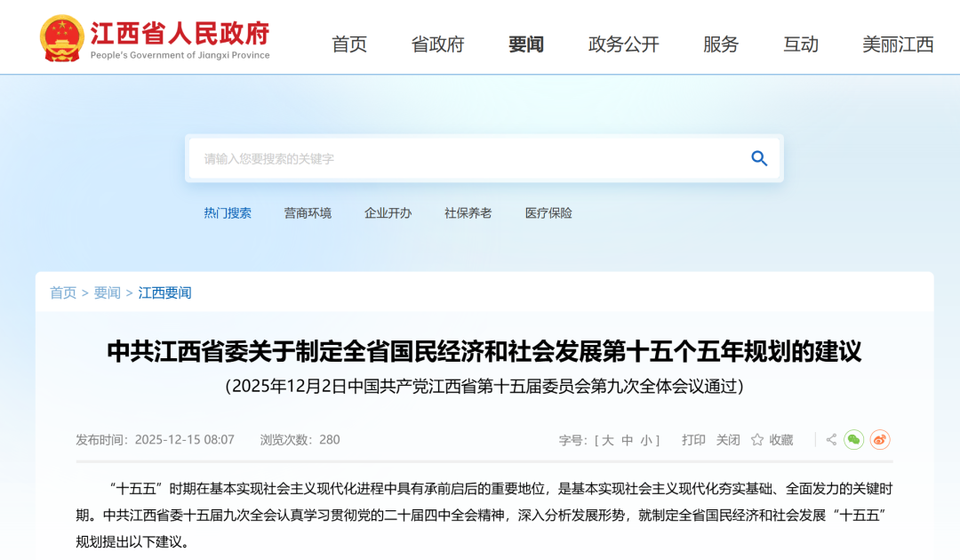The width and height of the screenshot is (960, 560).
Task: Set font size to 大
Action: click(x=607, y=440)
